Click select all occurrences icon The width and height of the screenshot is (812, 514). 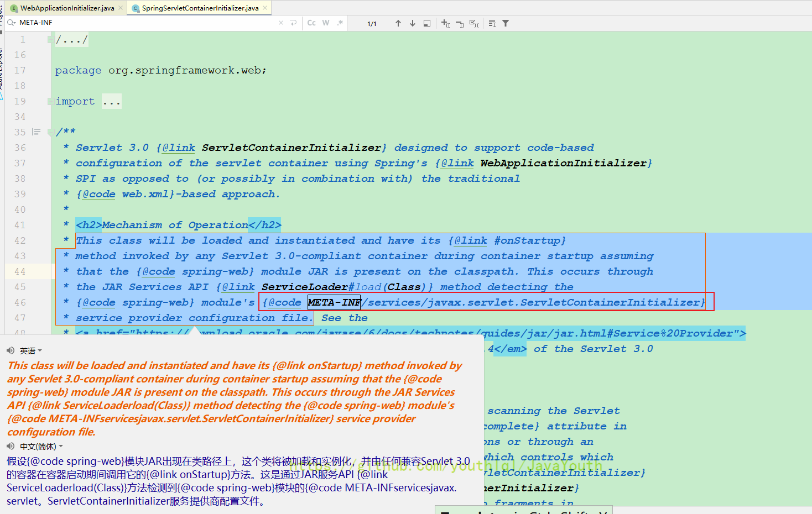(474, 23)
